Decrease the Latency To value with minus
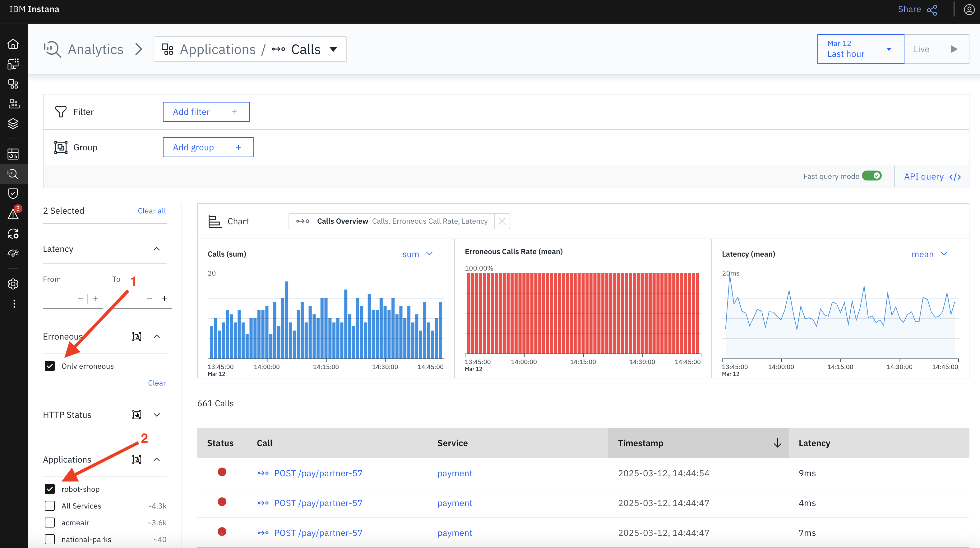Screen dimensions: 980x548 point(150,299)
